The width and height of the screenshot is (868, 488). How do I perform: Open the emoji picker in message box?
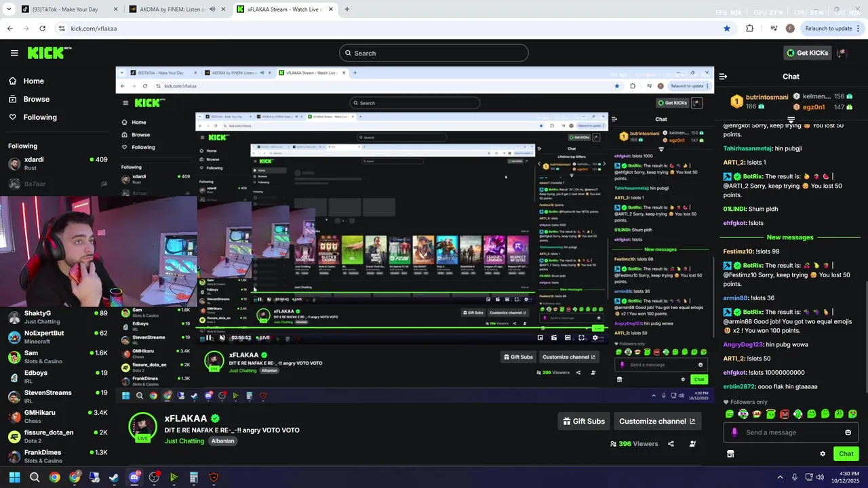coord(848,432)
